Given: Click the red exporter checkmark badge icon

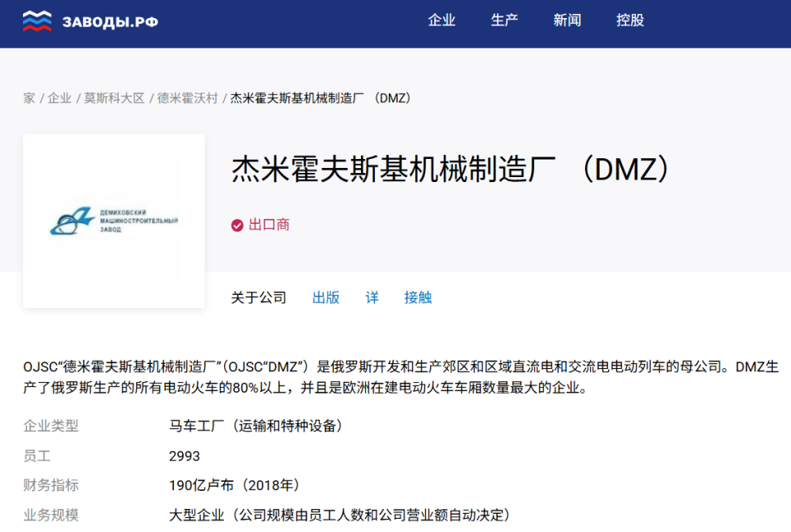Looking at the screenshot, I should click(x=237, y=226).
